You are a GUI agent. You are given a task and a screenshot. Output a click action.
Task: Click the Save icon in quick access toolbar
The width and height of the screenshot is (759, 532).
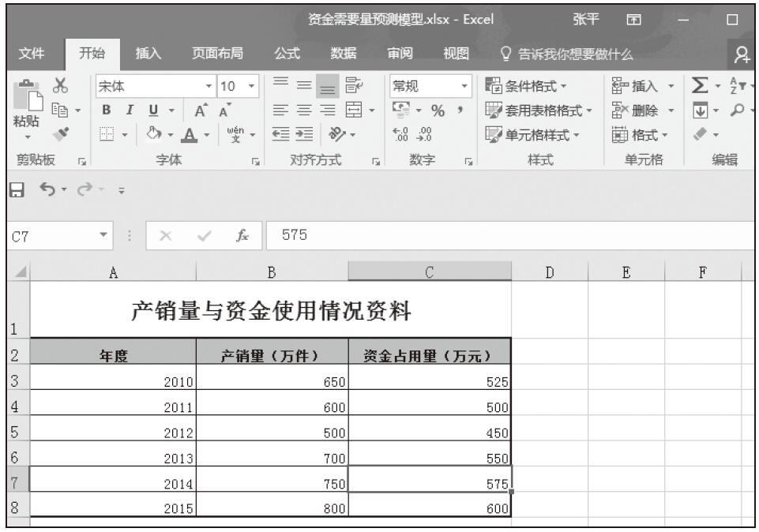point(13,190)
